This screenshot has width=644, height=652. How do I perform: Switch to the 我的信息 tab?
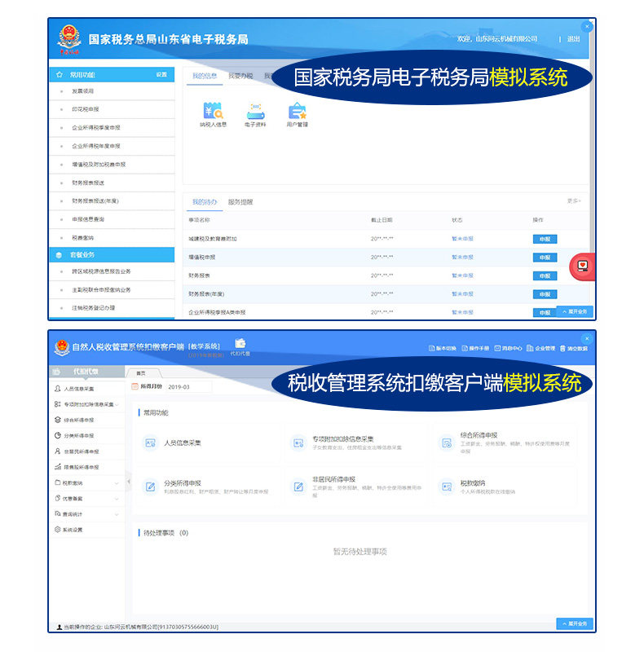205,76
